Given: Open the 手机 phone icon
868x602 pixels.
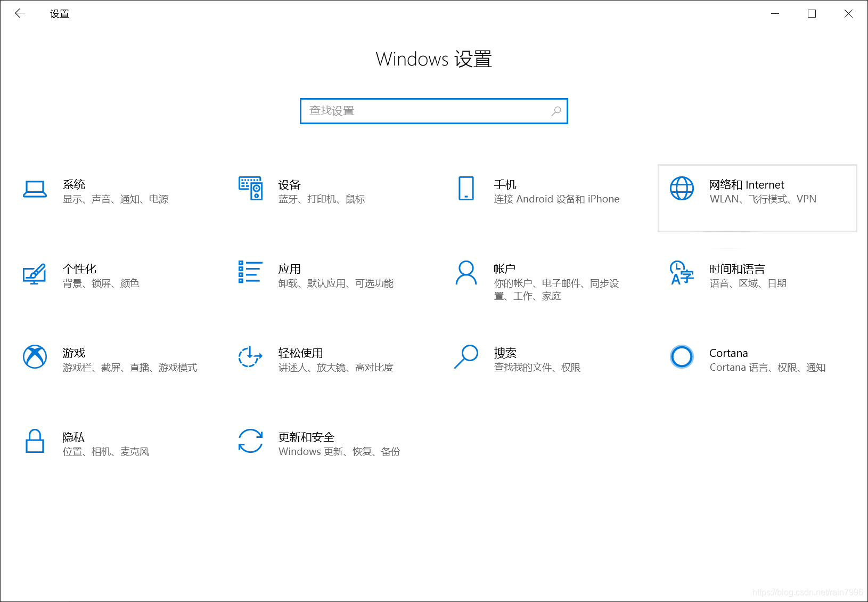Looking at the screenshot, I should pos(466,189).
